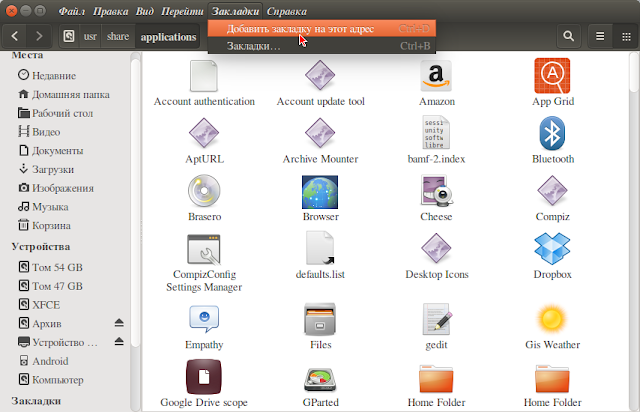
Task: Navigate to share in the path bar
Action: tap(118, 36)
